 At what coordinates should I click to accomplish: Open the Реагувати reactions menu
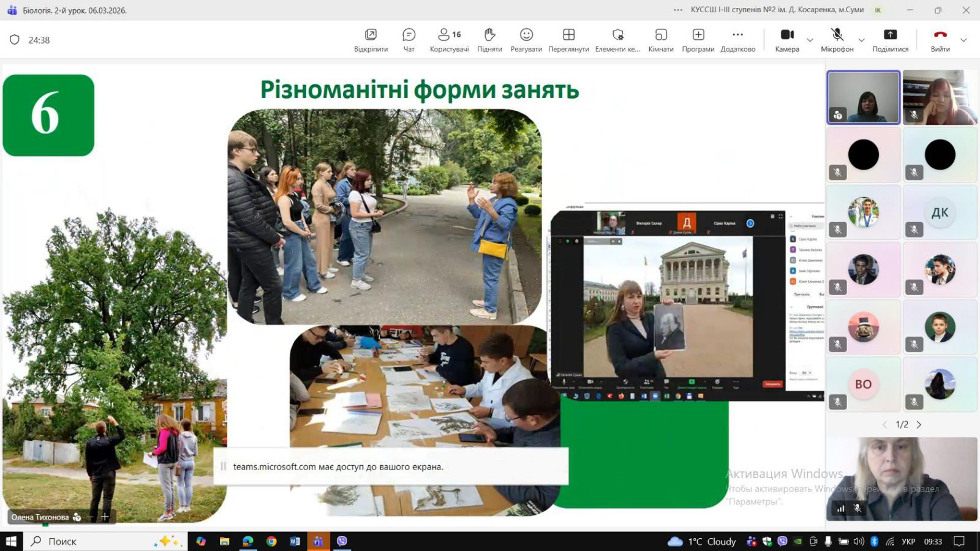point(526,40)
